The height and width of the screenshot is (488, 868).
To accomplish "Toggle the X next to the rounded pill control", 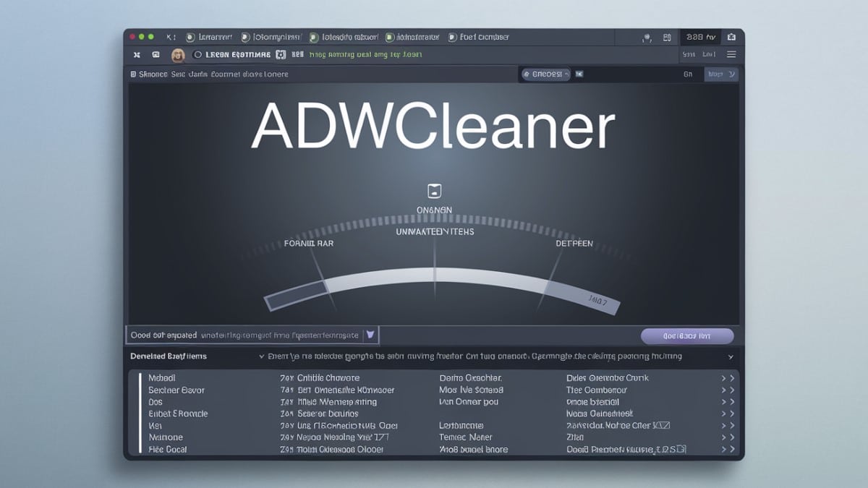I will click(x=579, y=74).
